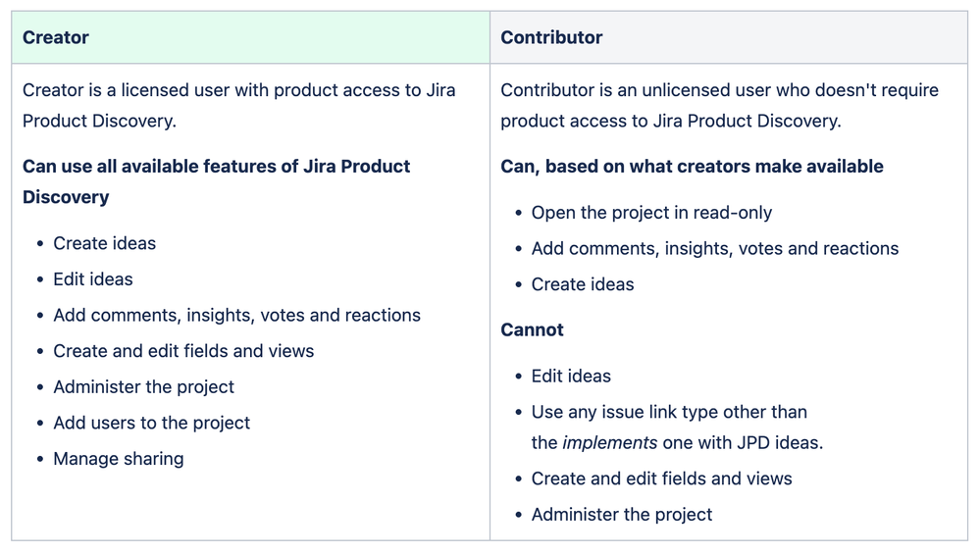Click Creator's 'Create and edit fields and views'

coord(183,351)
